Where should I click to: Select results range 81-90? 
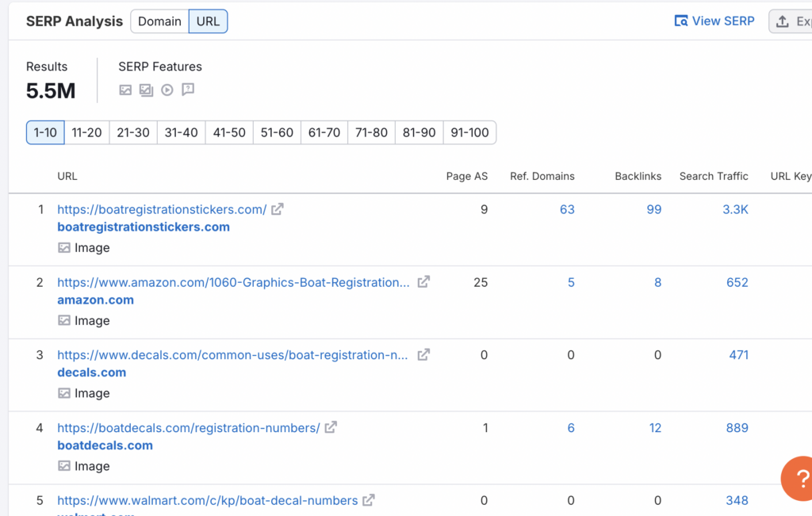coord(419,132)
